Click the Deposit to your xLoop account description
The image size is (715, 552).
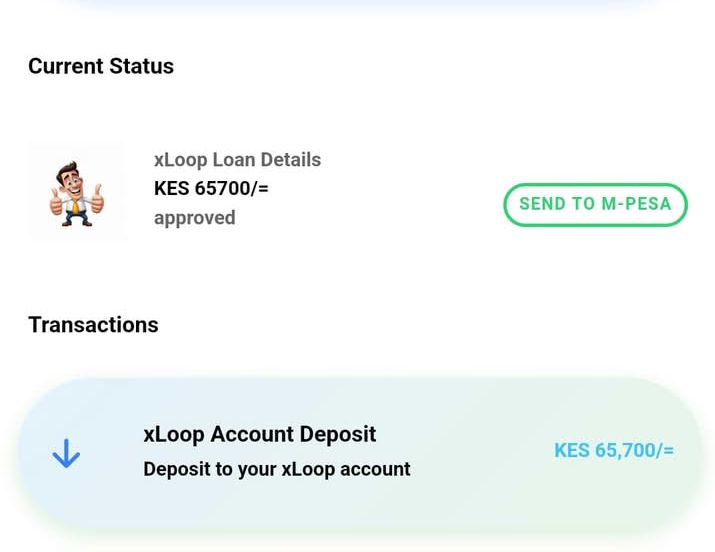[x=276, y=469]
